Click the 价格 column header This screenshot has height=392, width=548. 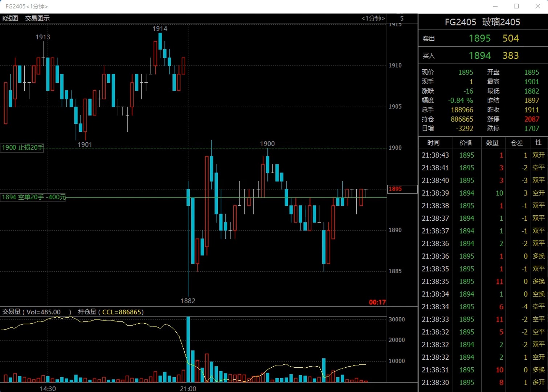pyautogui.click(x=466, y=143)
